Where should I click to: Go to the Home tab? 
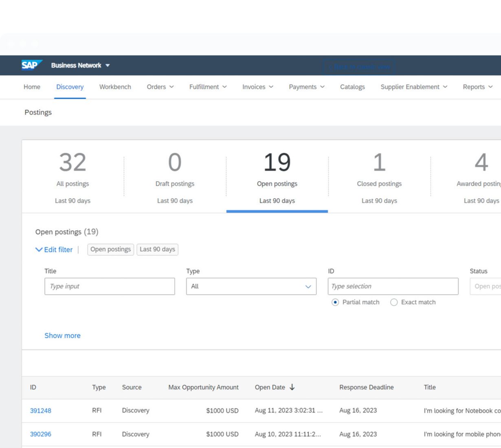pos(32,87)
